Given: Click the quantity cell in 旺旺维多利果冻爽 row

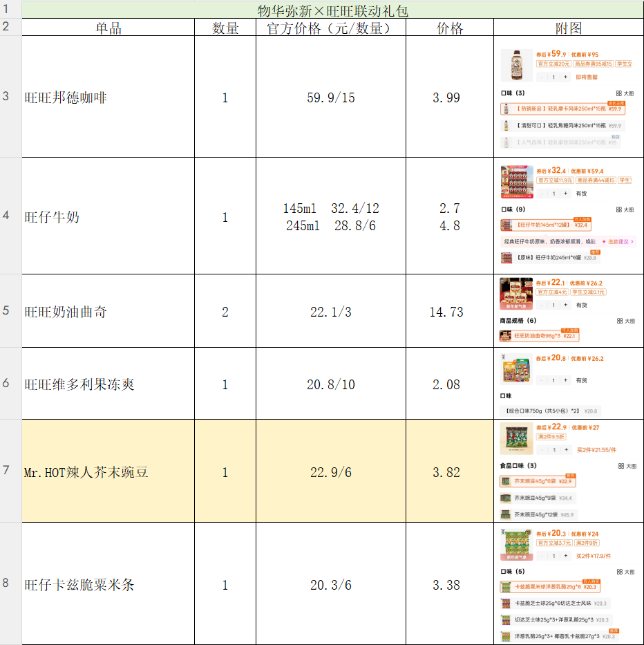Looking at the screenshot, I should point(225,384).
